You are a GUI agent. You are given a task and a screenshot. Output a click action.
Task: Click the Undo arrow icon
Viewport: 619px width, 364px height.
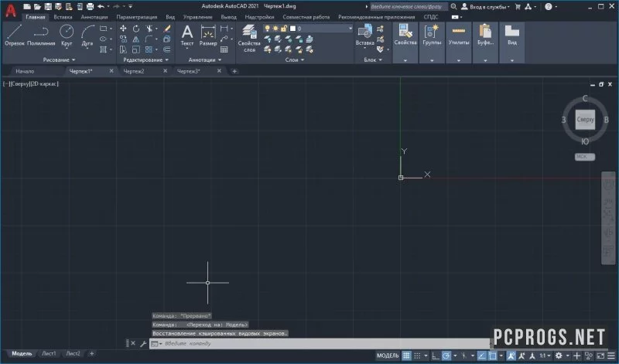(x=101, y=6)
